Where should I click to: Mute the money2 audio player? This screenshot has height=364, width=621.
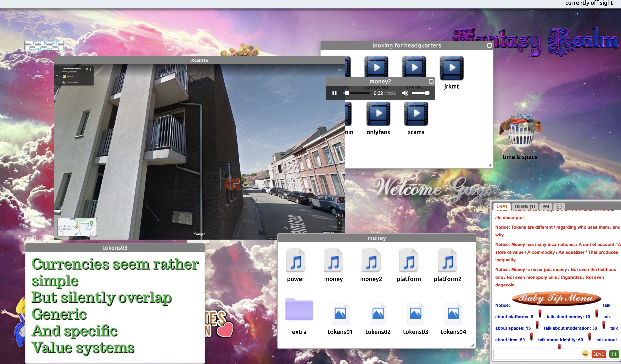pyautogui.click(x=405, y=93)
